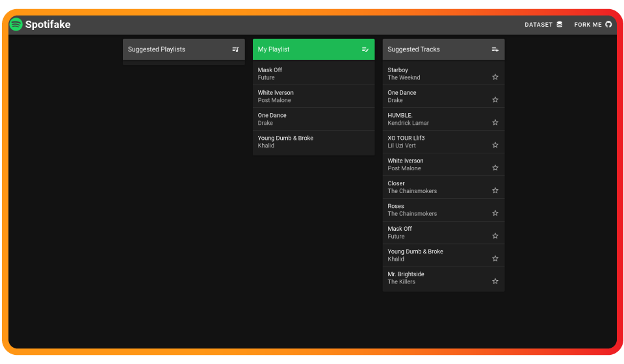
Task: Star the Closer track
Action: click(x=495, y=190)
